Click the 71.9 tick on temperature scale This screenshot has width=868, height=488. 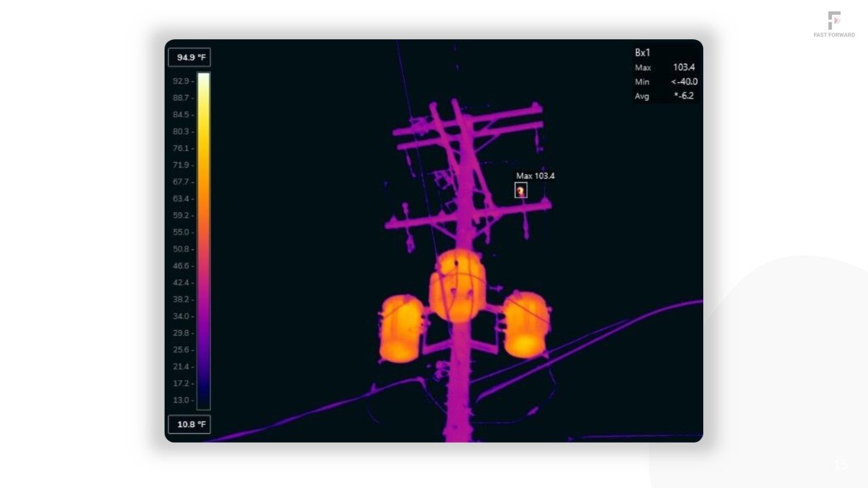pos(182,165)
